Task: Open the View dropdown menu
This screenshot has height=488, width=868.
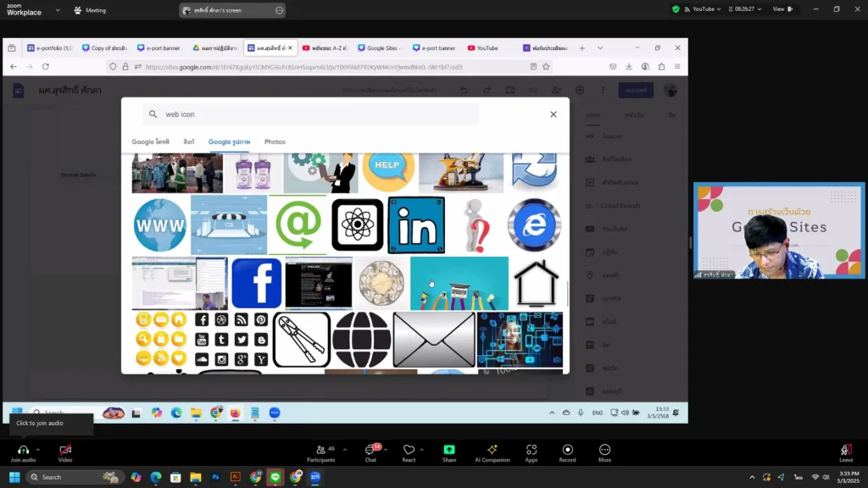Action: click(x=782, y=9)
